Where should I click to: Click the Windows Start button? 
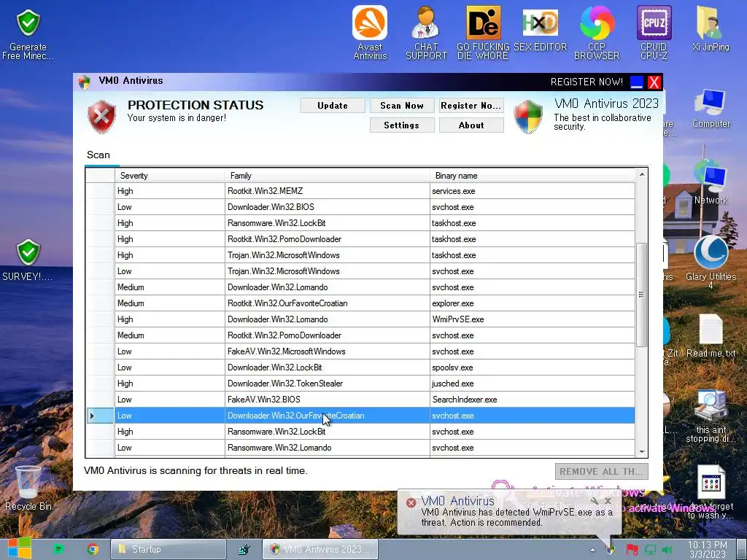[x=20, y=548]
